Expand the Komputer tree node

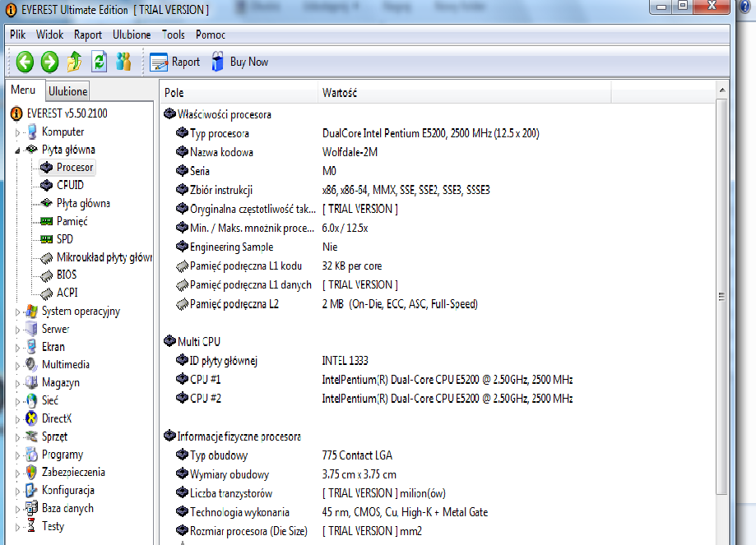(x=17, y=132)
